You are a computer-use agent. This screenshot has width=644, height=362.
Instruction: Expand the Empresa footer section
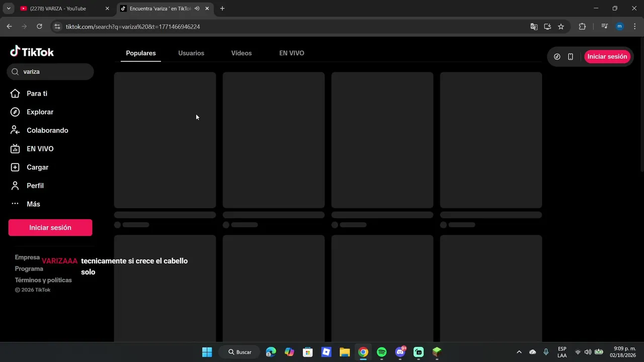[27, 257]
